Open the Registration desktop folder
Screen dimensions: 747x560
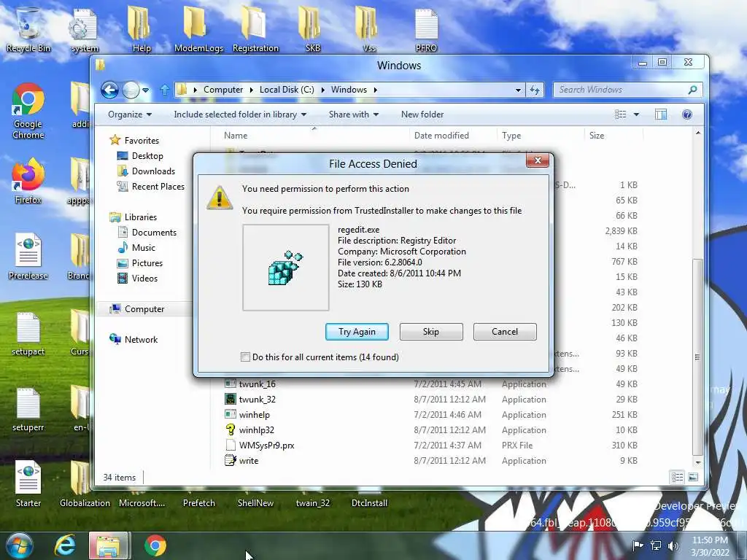[255, 29]
